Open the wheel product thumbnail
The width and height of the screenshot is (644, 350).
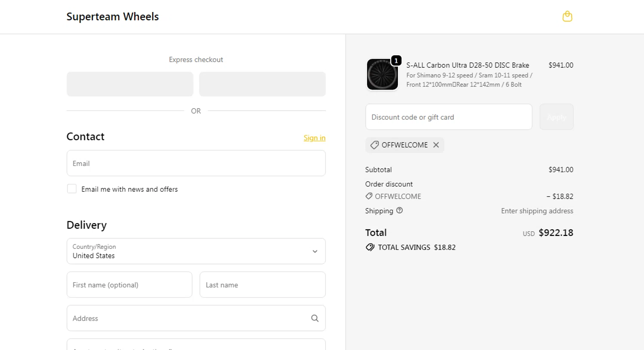point(382,75)
